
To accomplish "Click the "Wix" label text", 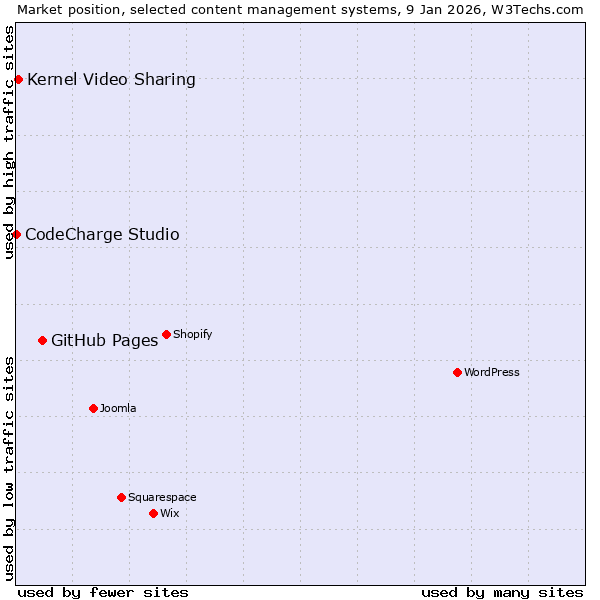I will point(170,514).
